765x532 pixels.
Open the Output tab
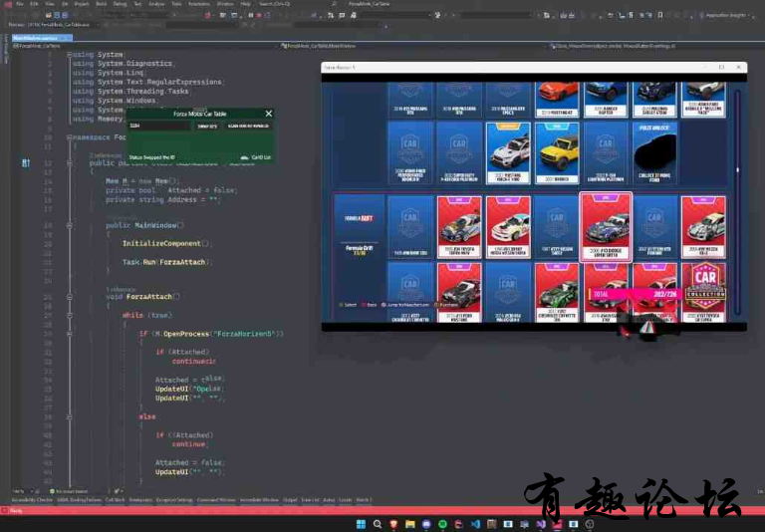point(290,500)
